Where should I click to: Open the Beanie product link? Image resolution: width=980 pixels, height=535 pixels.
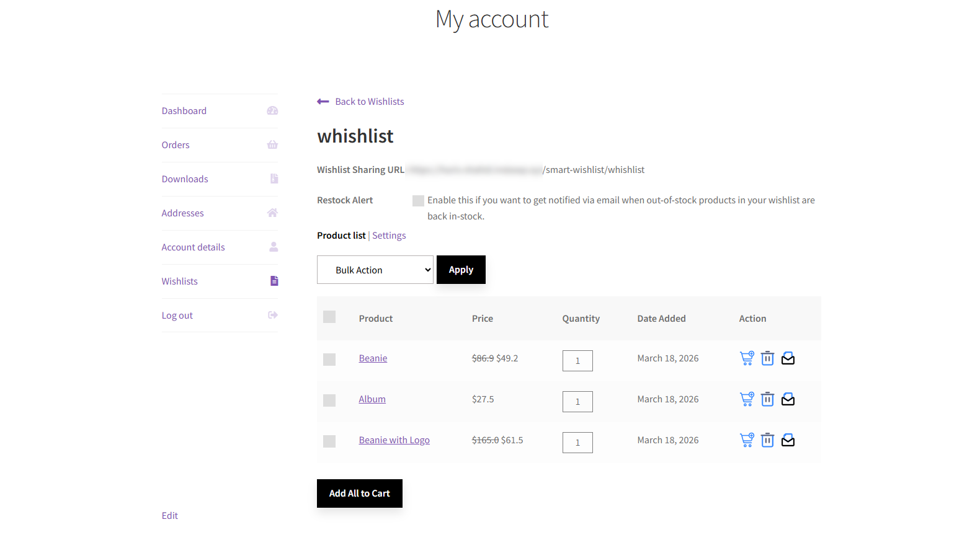373,358
